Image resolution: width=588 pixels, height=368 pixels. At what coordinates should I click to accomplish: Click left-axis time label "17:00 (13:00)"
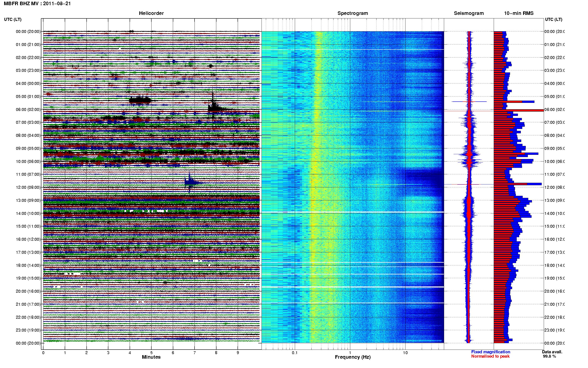(28, 252)
